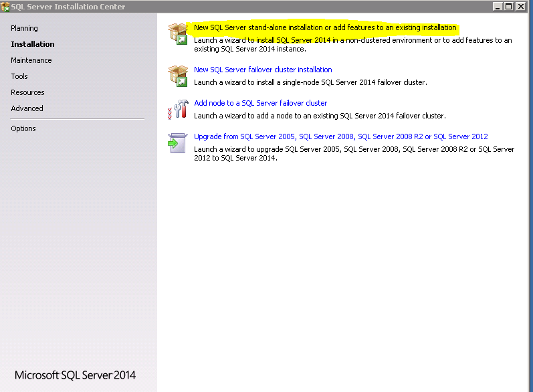Click description about non-clustered environment install

[353, 45]
